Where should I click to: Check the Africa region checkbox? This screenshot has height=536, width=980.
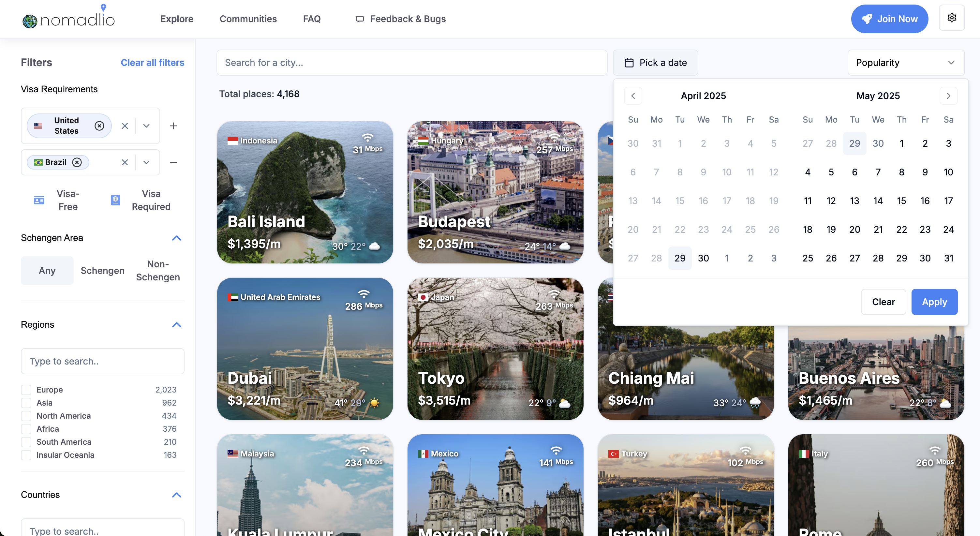(x=26, y=429)
